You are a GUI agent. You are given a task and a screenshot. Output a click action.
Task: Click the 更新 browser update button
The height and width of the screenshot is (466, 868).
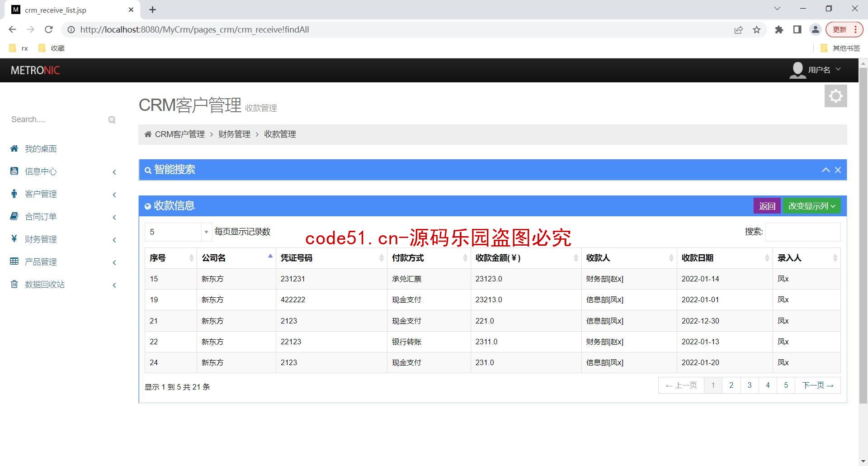pyautogui.click(x=844, y=30)
